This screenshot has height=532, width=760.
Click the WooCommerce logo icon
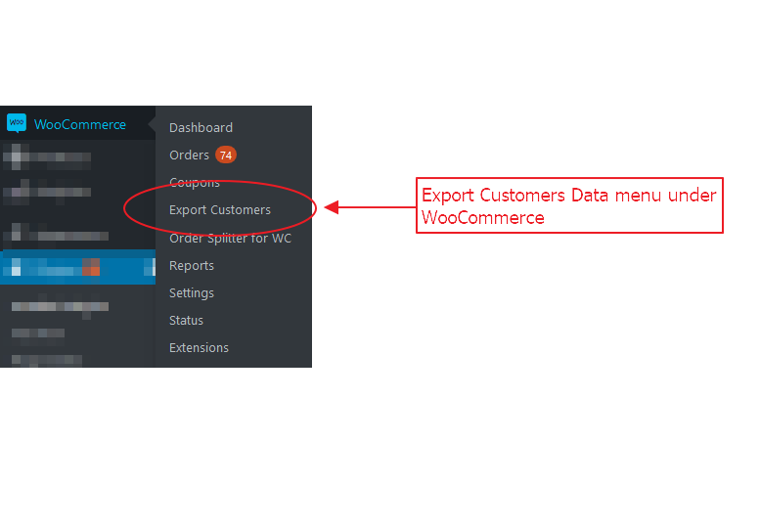[17, 123]
